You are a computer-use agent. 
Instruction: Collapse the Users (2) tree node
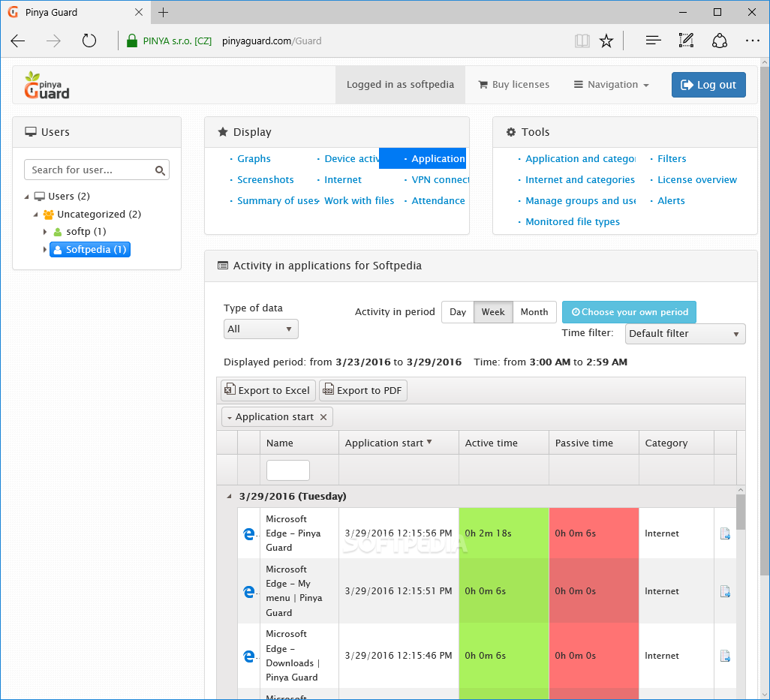(26, 197)
